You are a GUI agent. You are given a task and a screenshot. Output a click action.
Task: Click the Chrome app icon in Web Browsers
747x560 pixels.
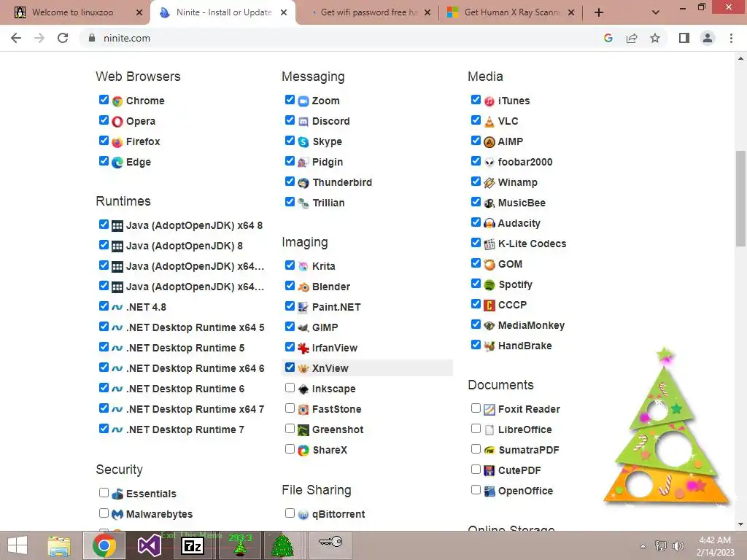click(x=117, y=101)
